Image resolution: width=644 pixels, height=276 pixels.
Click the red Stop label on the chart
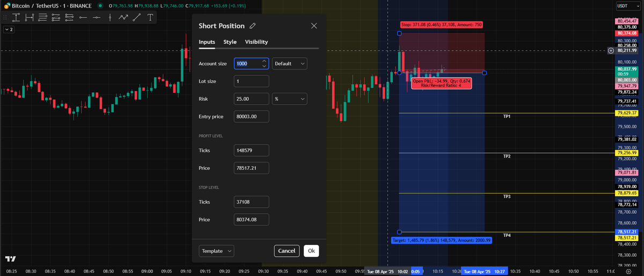(x=442, y=25)
